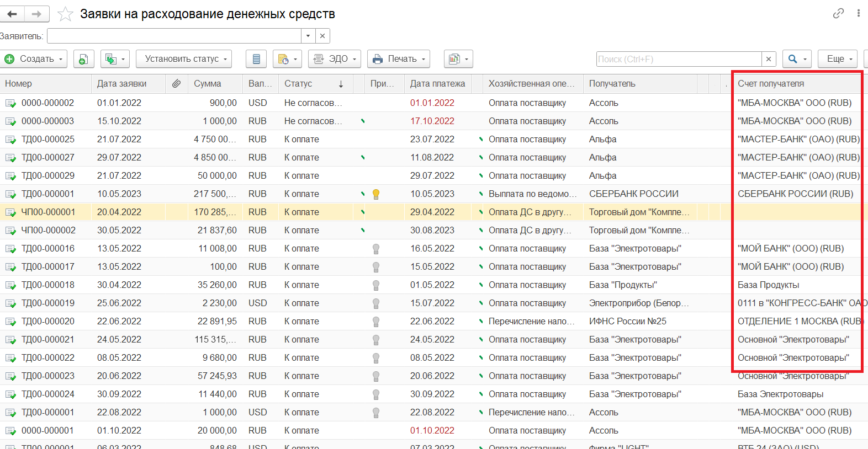Click the gray lightbulb in row ТД00-000024
The width and height of the screenshot is (868, 449).
coord(376,394)
